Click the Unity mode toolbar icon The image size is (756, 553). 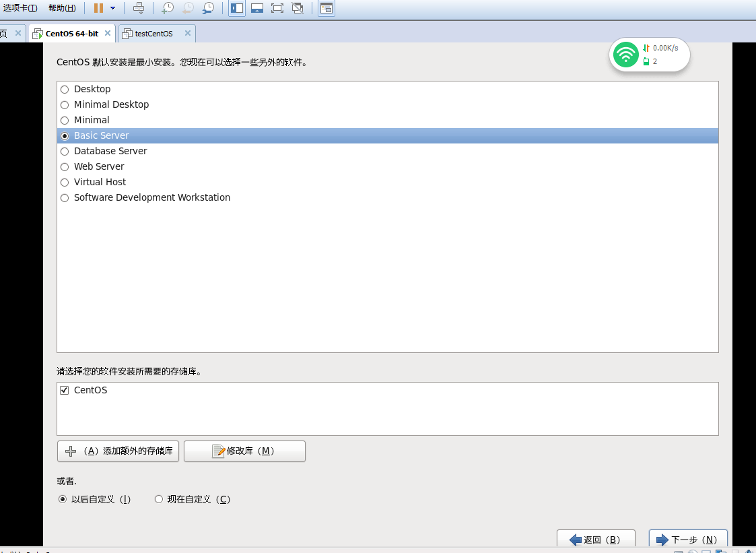point(298,7)
